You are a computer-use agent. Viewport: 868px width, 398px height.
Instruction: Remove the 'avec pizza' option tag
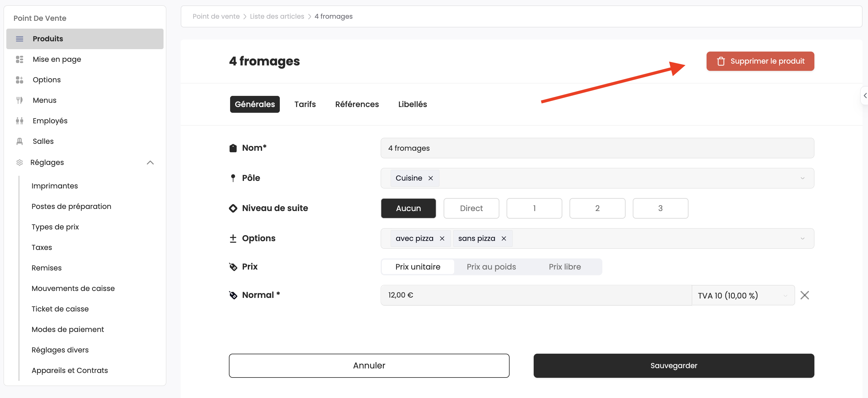tap(442, 238)
